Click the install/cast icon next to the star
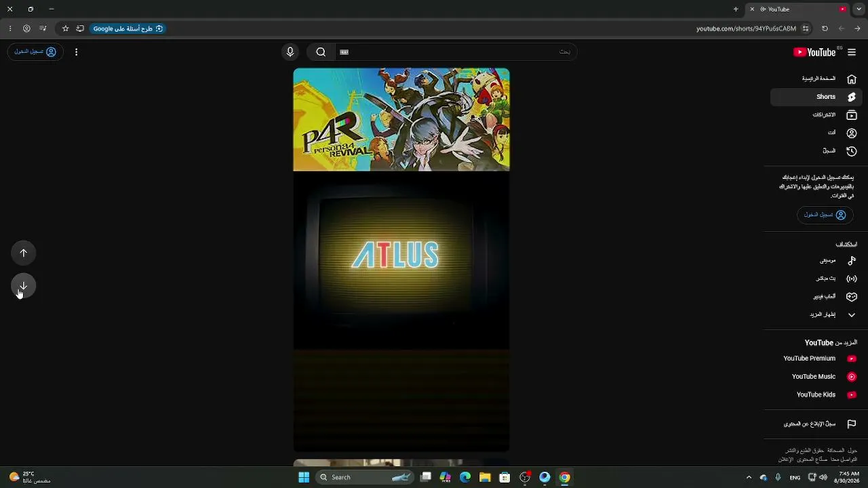 tap(80, 28)
